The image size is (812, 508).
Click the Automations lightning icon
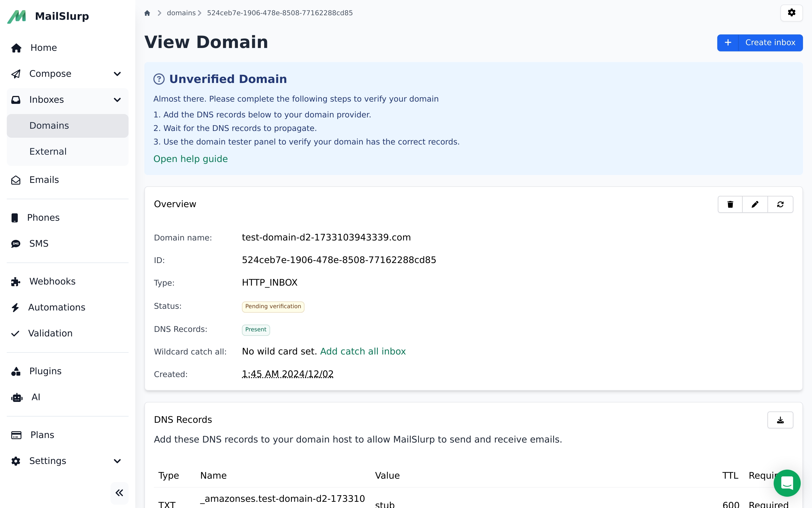tap(15, 307)
